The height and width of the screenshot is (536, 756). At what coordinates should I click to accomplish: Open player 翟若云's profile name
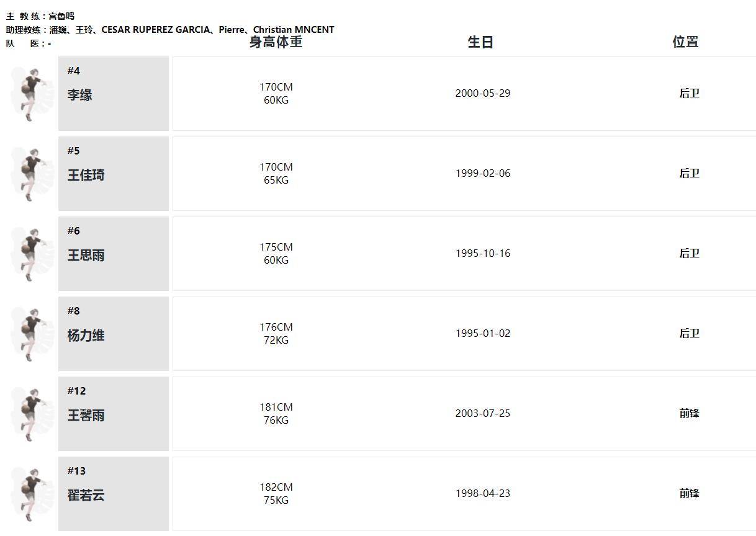[86, 495]
